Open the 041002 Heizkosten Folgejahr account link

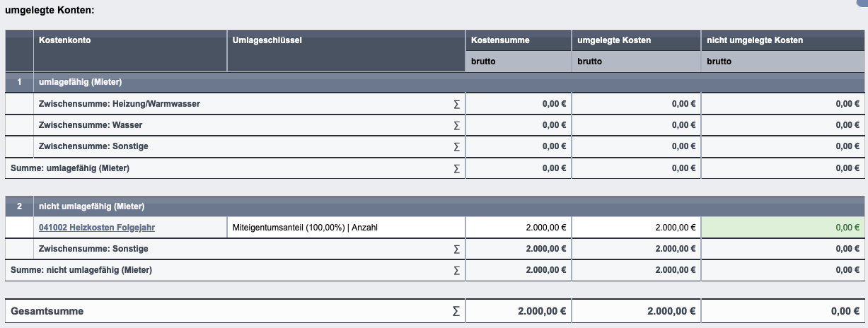[x=96, y=228]
